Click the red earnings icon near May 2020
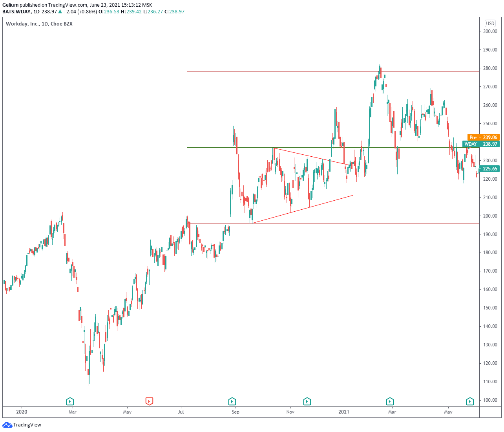The width and height of the screenshot is (504, 432). 149,401
